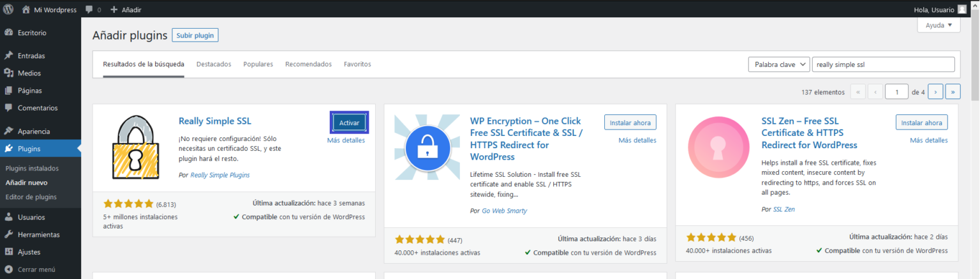This screenshot has width=980, height=279.
Task: Click the Usuarios person icon
Action: click(9, 217)
